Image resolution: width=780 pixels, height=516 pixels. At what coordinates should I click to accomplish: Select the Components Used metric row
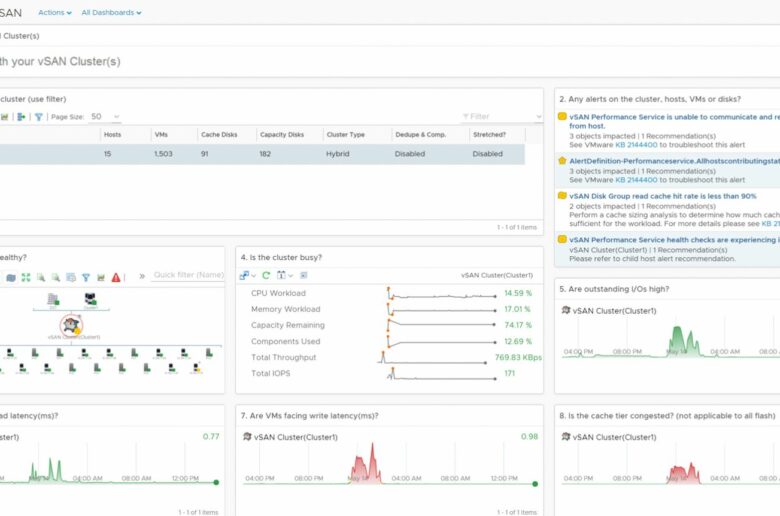[x=390, y=342]
